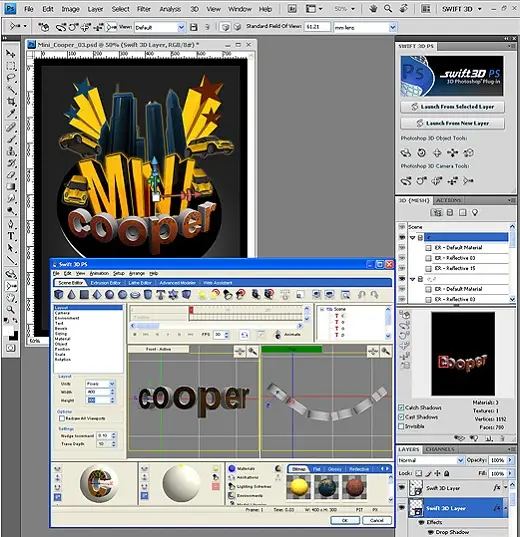This screenshot has height=537, width=520.
Task: Click the lock all padlock icon in Layers
Action: [x=447, y=473]
